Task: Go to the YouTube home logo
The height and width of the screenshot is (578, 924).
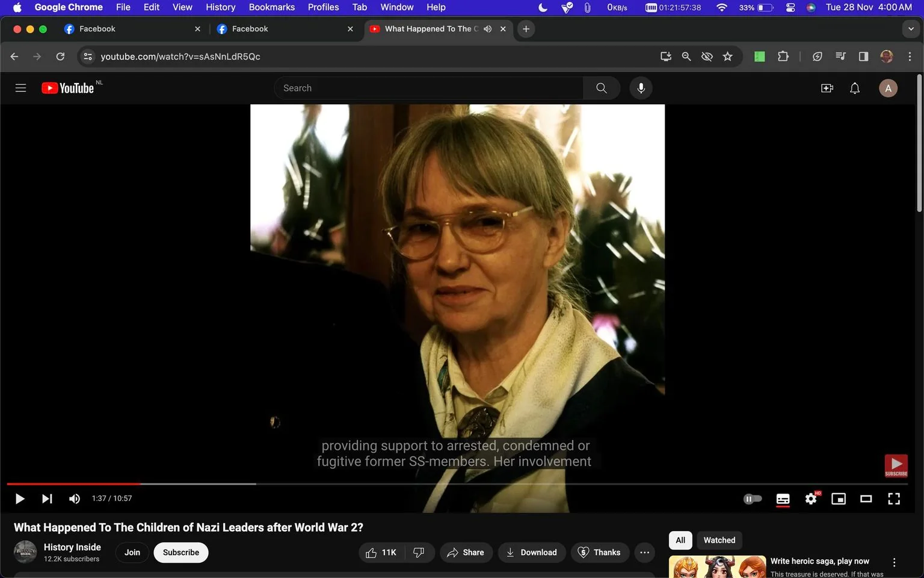Action: pyautogui.click(x=67, y=88)
